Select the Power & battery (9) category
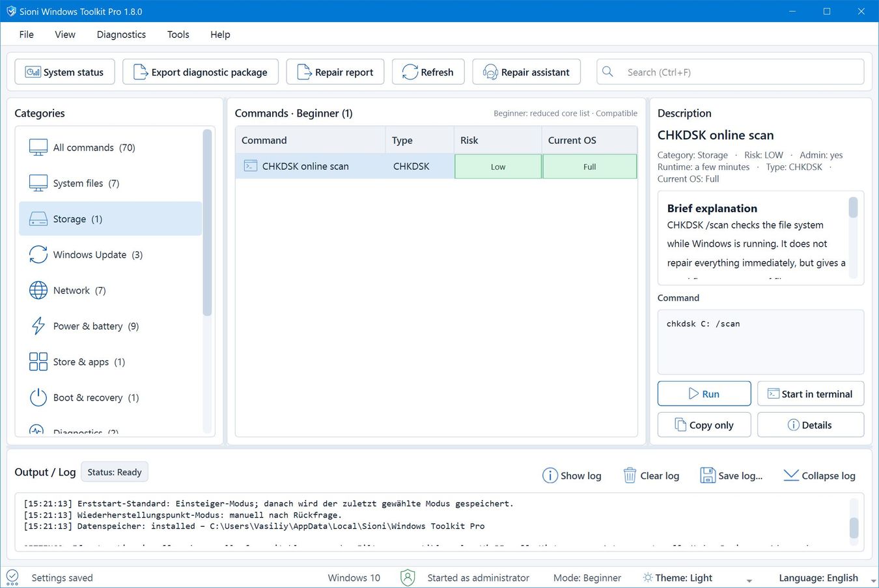Screen dimensions: 879x588 (x=111, y=326)
